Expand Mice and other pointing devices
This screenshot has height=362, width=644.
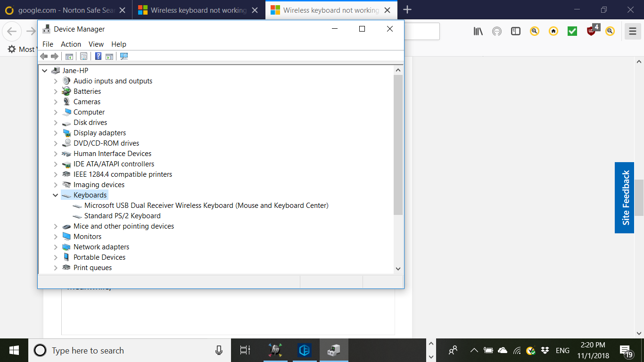pyautogui.click(x=56, y=226)
